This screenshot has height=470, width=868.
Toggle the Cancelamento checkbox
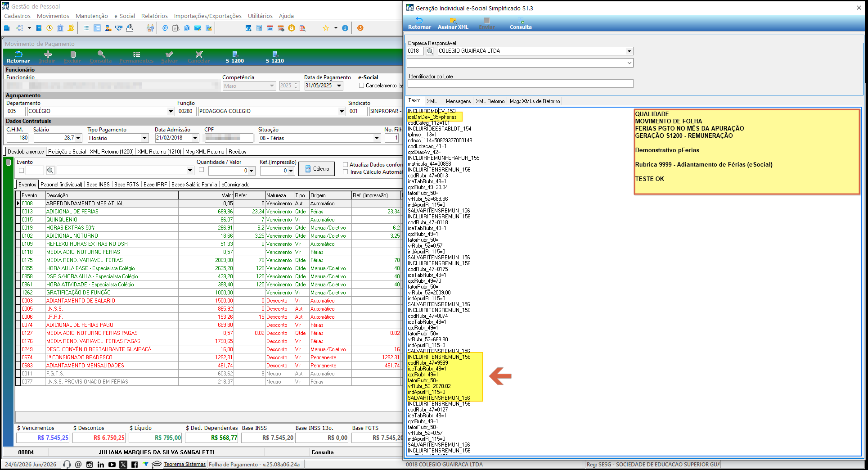point(361,86)
